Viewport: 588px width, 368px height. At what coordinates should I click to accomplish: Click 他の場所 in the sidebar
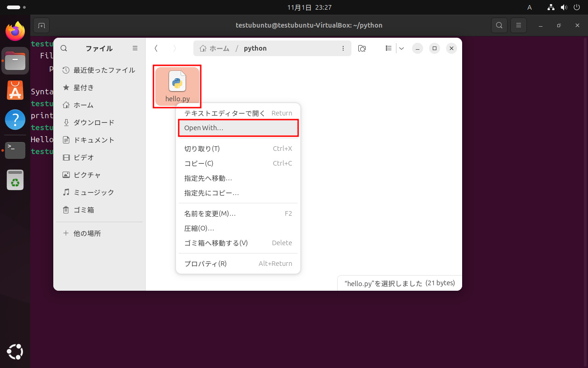point(87,233)
